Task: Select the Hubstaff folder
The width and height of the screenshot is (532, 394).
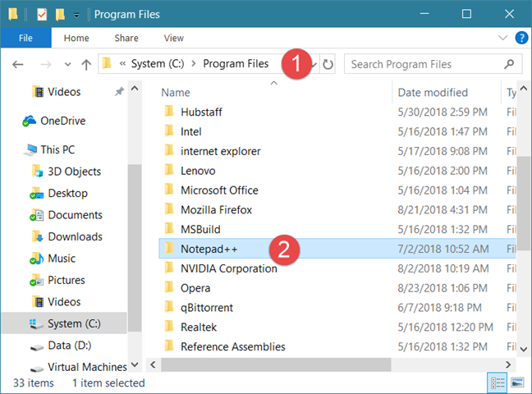Action: coord(337,112)
